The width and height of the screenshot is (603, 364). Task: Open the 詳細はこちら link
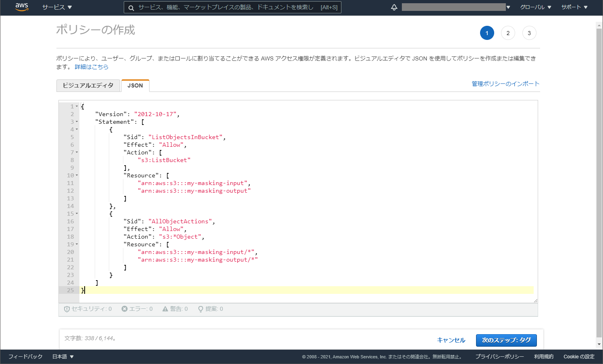coord(91,67)
